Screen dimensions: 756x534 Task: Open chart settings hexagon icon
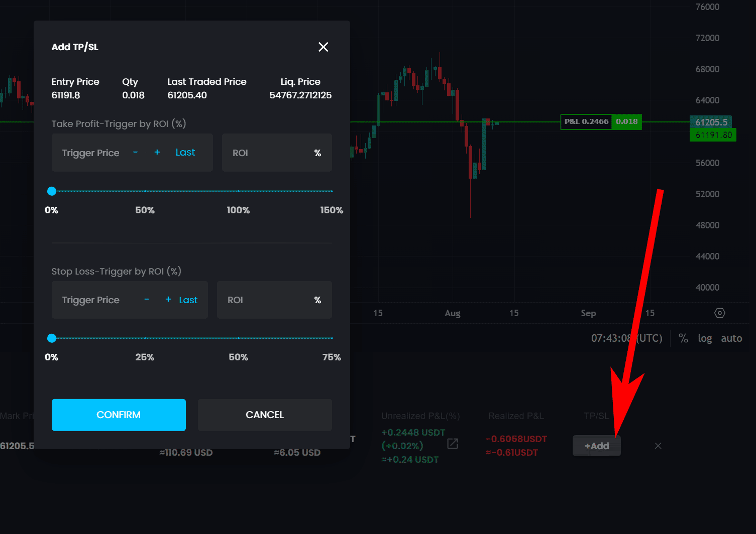(719, 313)
